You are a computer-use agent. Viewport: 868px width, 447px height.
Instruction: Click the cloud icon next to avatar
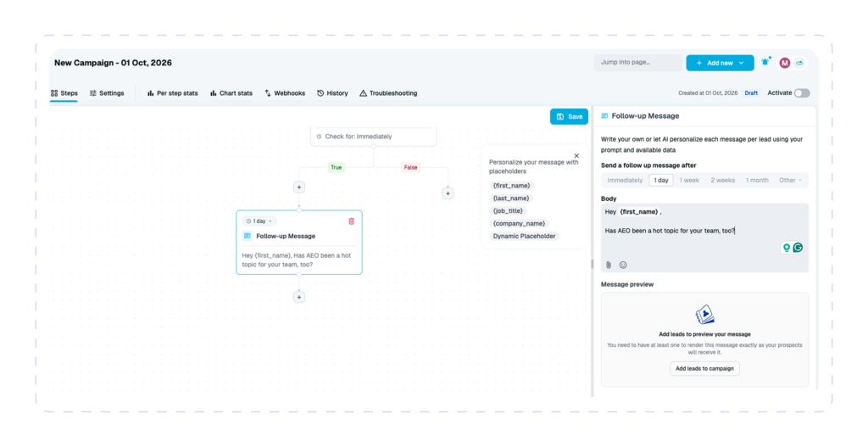click(x=799, y=63)
